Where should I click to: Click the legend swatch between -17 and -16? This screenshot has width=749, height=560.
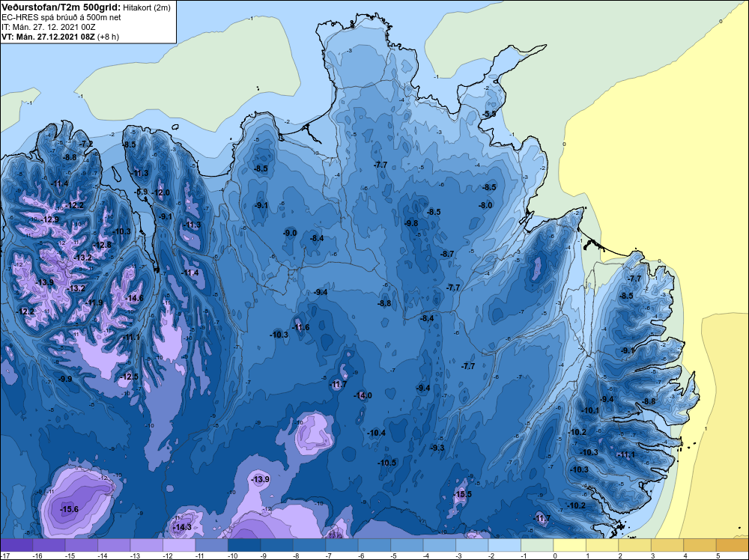coord(16,545)
